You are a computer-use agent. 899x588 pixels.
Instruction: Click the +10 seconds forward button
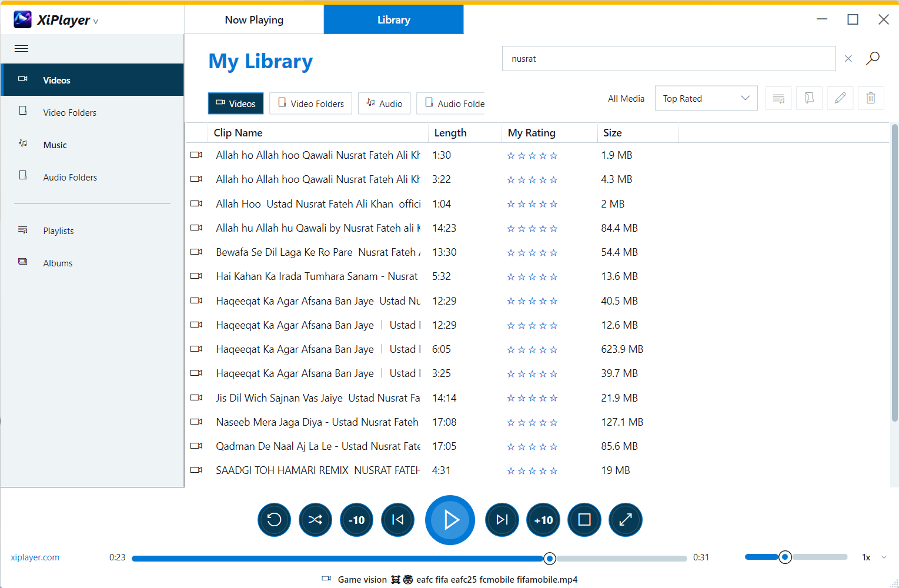click(543, 520)
